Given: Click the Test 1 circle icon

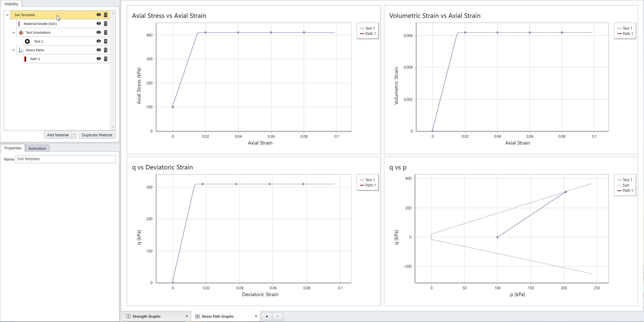Looking at the screenshot, I should (27, 41).
